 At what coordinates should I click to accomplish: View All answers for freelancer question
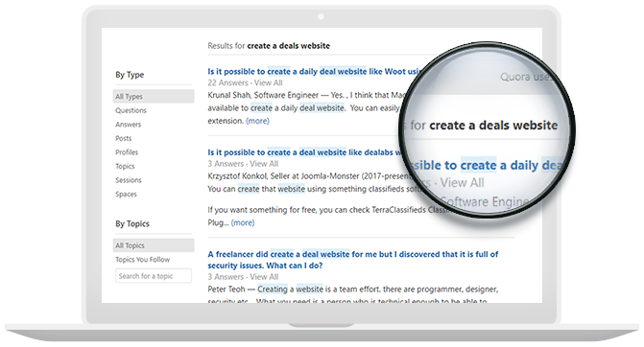pos(264,277)
